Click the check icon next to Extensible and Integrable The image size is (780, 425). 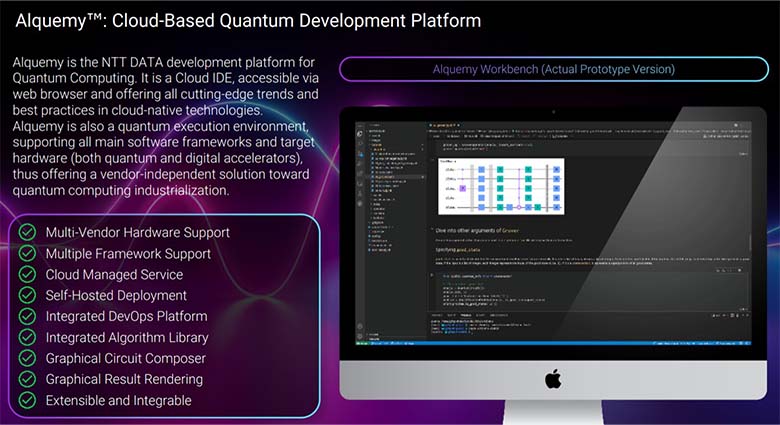pos(28,401)
